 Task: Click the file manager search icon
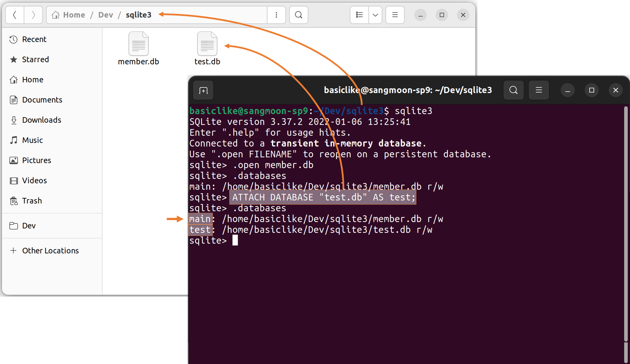299,15
